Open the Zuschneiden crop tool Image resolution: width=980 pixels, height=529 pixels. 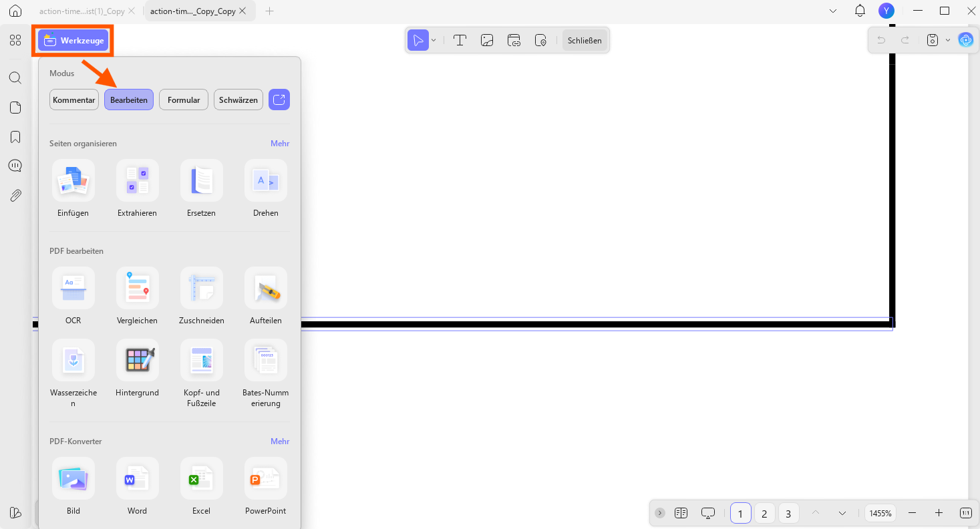[x=202, y=288]
